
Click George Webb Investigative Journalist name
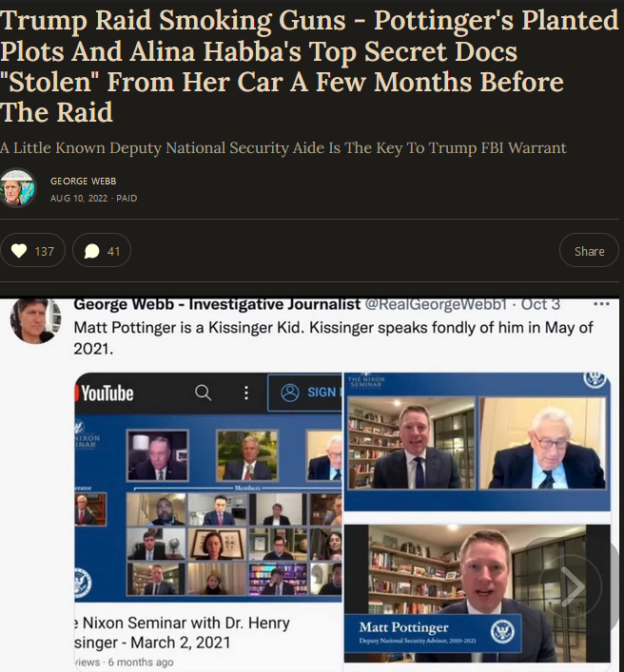point(217,304)
